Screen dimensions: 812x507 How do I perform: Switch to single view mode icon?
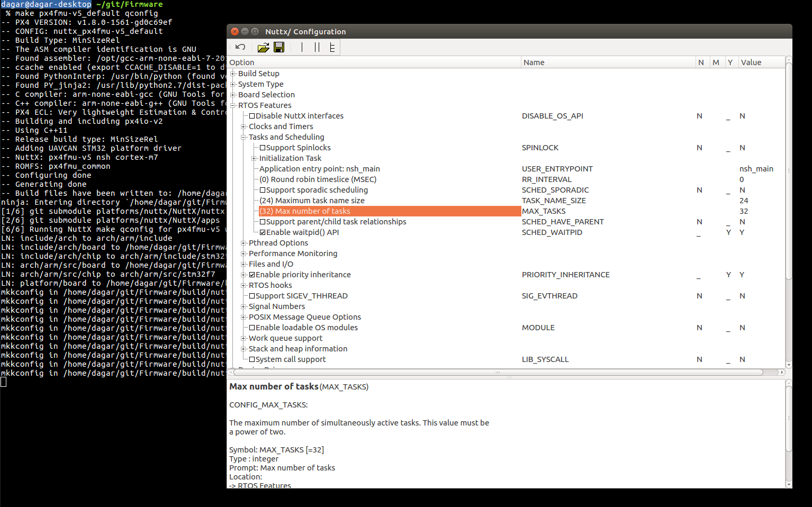coord(302,47)
